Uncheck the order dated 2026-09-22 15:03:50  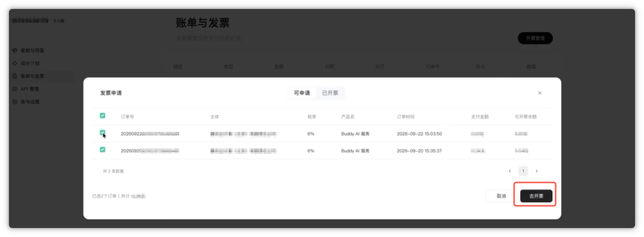click(x=103, y=133)
